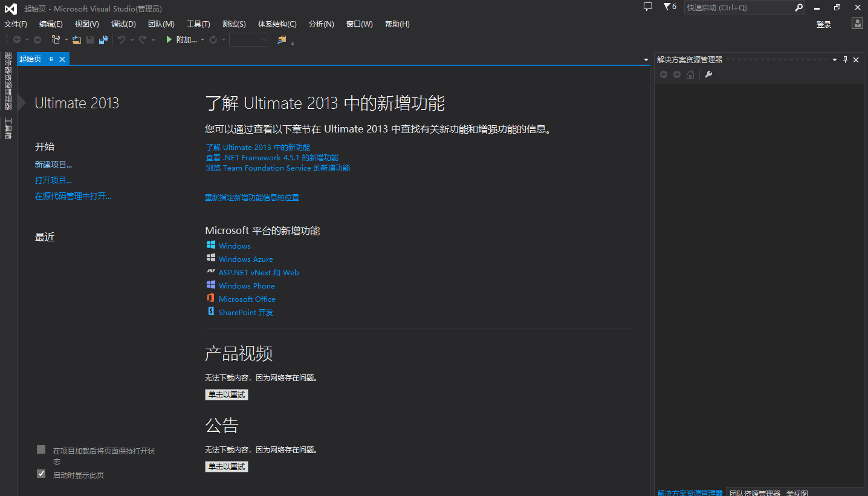Click the wrench Properties icon in Solution Explorer
This screenshot has height=496, width=868.
pyautogui.click(x=709, y=74)
